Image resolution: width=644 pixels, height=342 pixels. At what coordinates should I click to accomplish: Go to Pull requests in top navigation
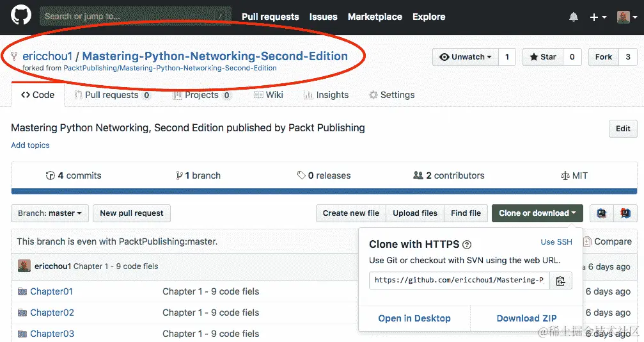point(270,17)
